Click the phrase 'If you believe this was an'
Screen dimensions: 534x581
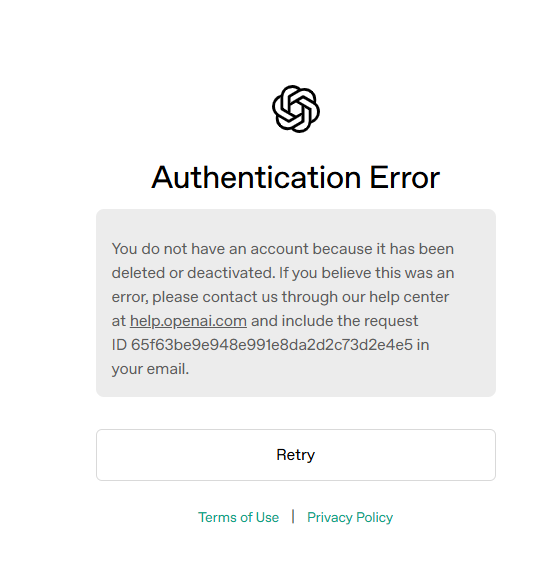pyautogui.click(x=366, y=273)
